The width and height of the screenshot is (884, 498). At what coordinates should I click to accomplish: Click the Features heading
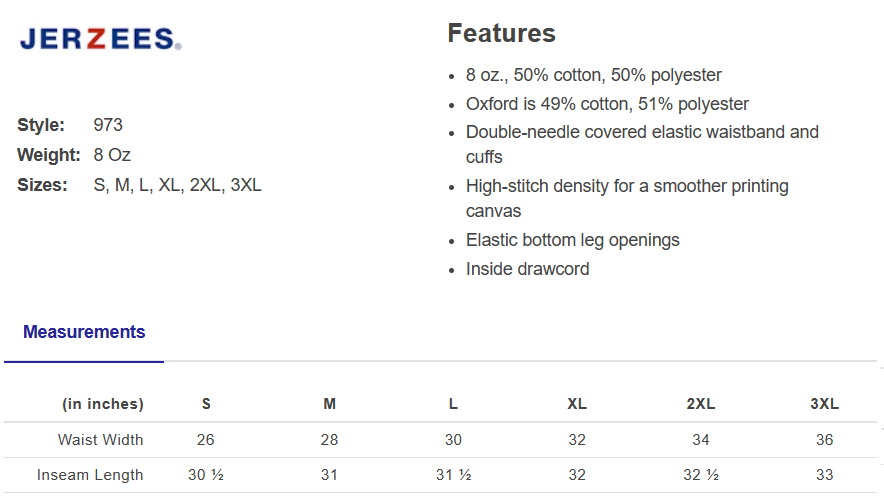click(x=501, y=33)
